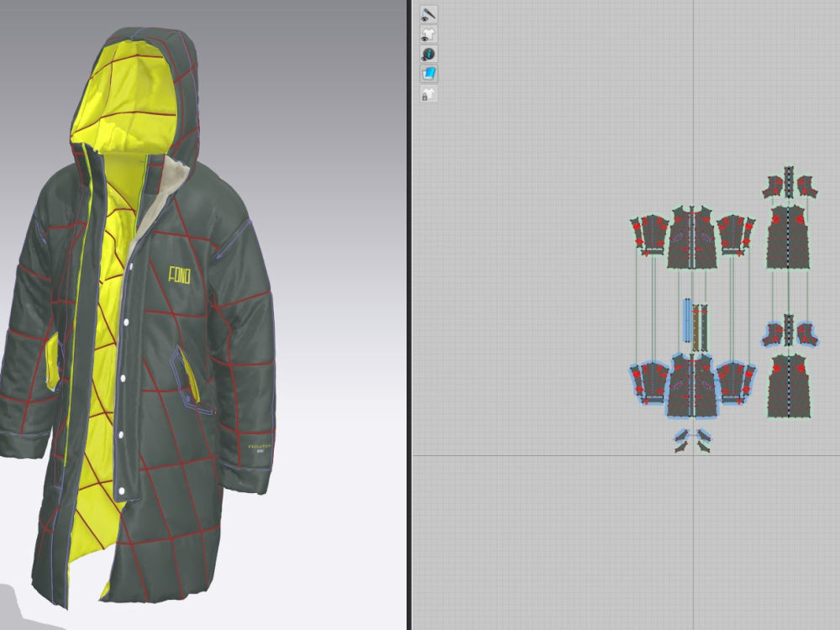
Task: Select the brown vertical strip pattern piece
Action: pos(696,328)
